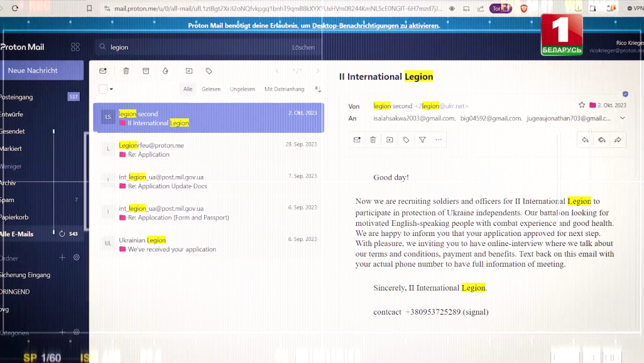Open Ordner settings gear
Screen dimensions: 644x363
pyautogui.click(x=77, y=258)
